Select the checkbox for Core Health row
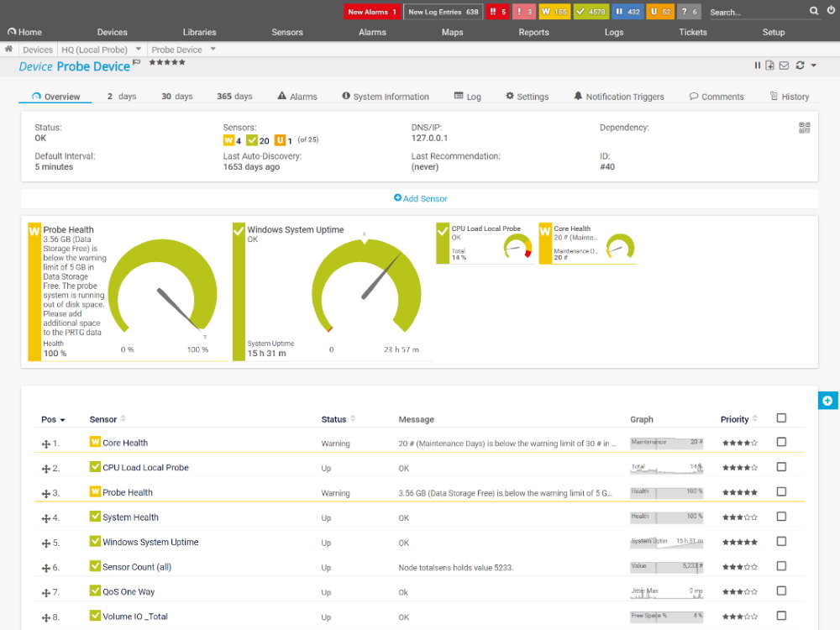 click(x=781, y=442)
